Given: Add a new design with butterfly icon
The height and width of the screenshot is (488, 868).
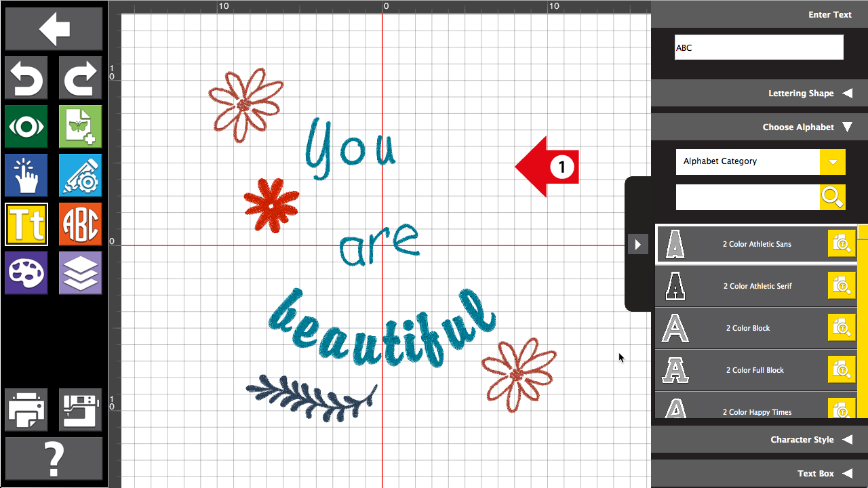Looking at the screenshot, I should click(x=80, y=127).
